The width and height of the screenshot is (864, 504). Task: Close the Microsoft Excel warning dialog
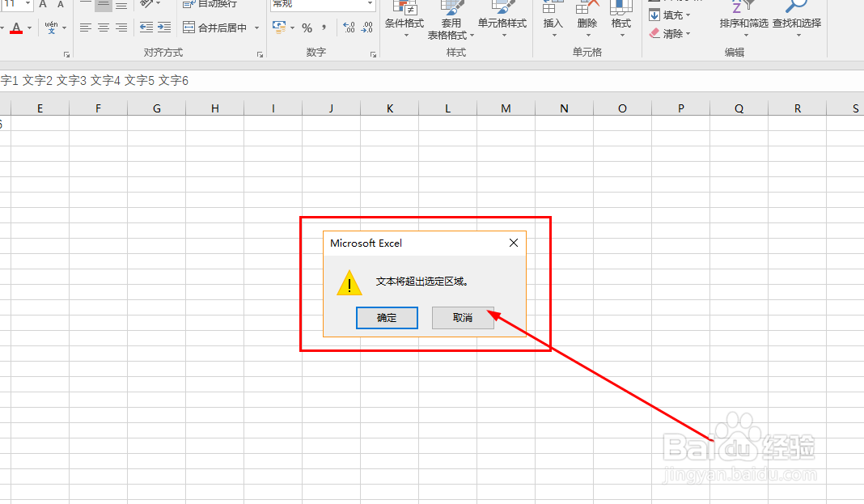[x=514, y=243]
